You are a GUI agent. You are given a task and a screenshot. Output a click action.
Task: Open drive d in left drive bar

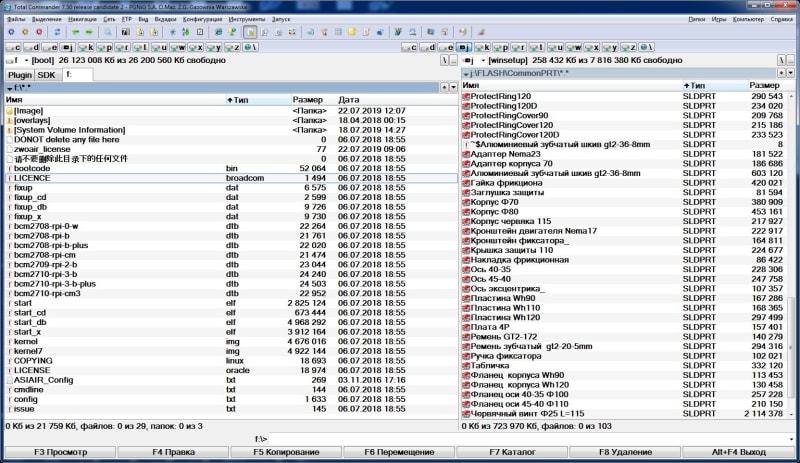coord(31,47)
